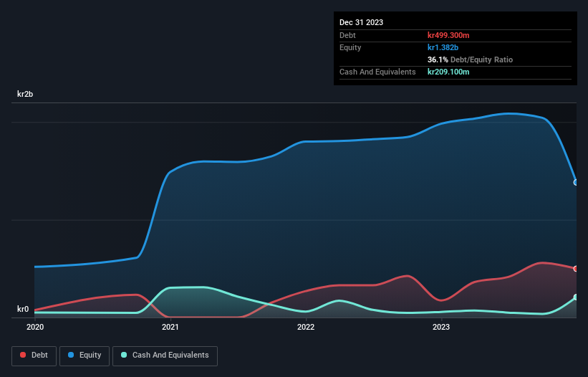Toggle Cash And Equivalents legend button
Screen dimensions: 588x377
coord(165,355)
